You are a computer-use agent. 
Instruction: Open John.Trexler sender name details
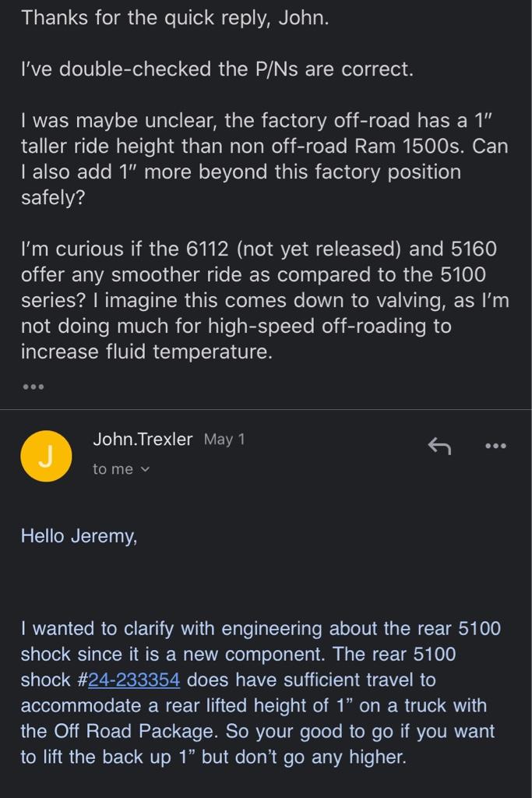pos(143,439)
